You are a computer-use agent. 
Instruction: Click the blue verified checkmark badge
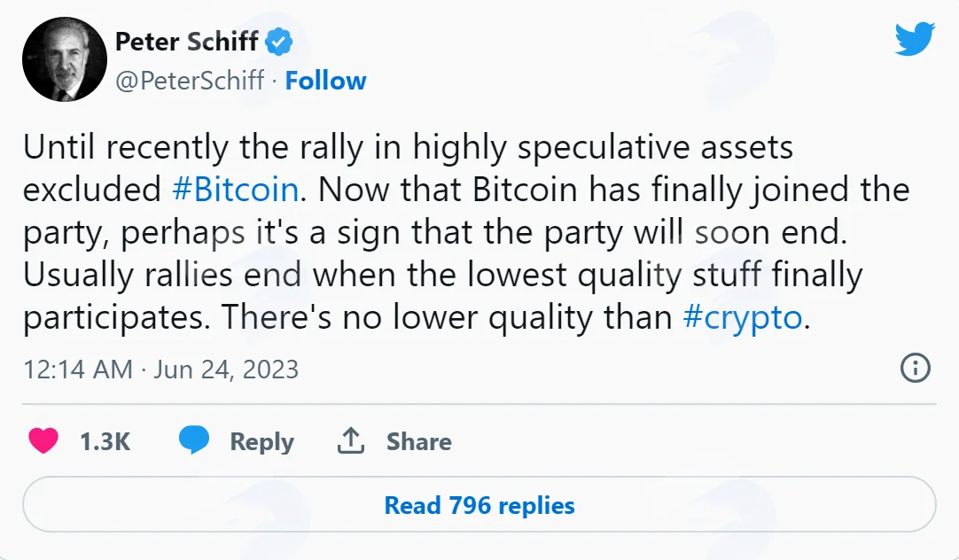coord(279,42)
